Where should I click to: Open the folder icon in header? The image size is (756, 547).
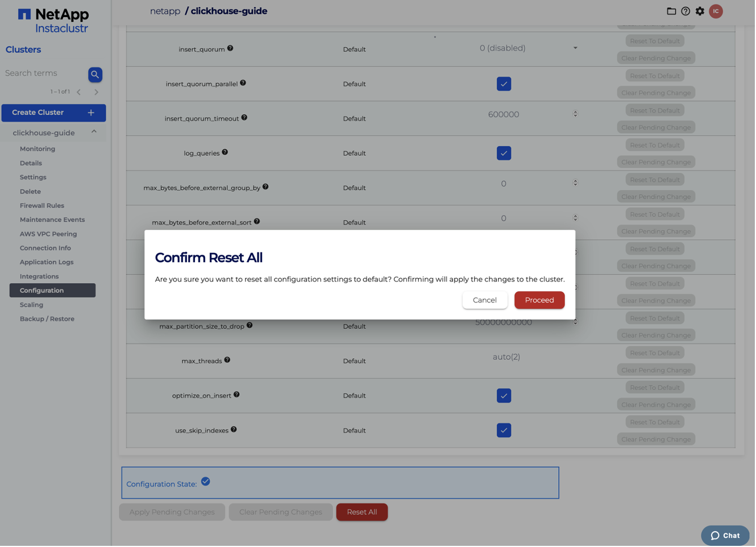tap(672, 11)
